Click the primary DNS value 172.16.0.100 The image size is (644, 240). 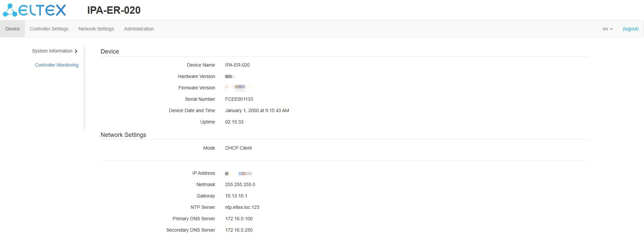[239, 219]
